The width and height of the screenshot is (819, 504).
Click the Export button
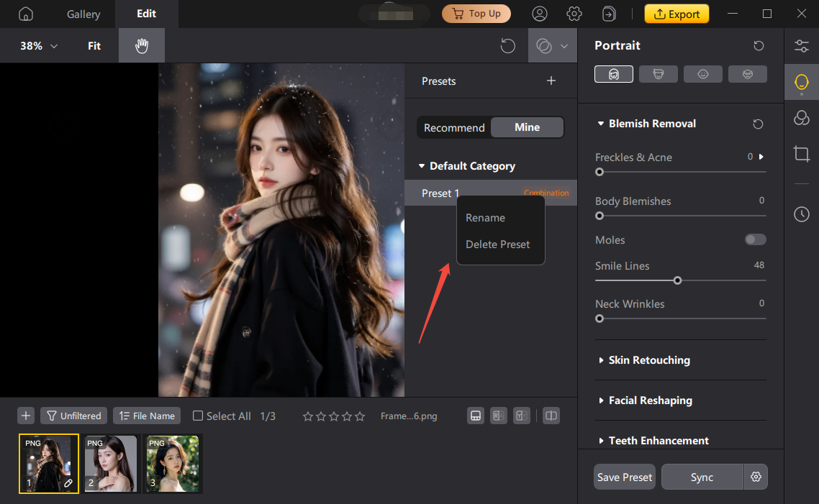(677, 14)
